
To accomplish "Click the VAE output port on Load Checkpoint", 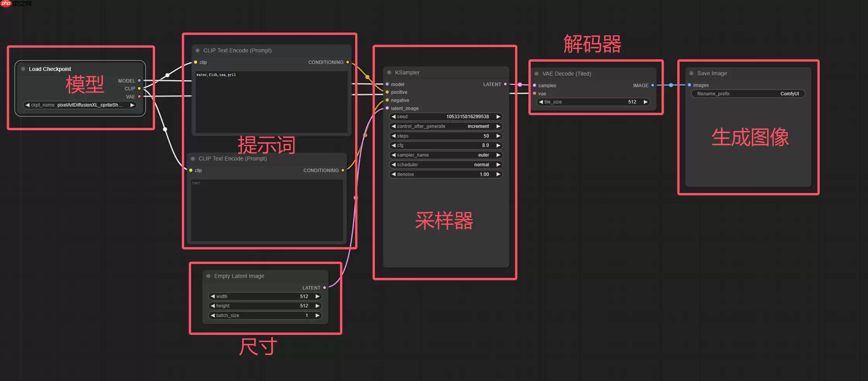I will point(139,97).
